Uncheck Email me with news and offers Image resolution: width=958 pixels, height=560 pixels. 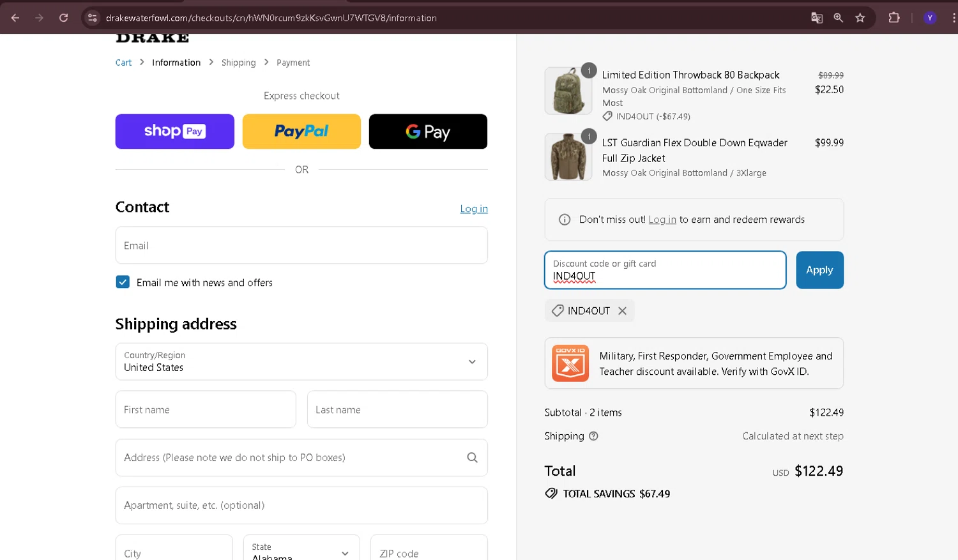coord(123,282)
